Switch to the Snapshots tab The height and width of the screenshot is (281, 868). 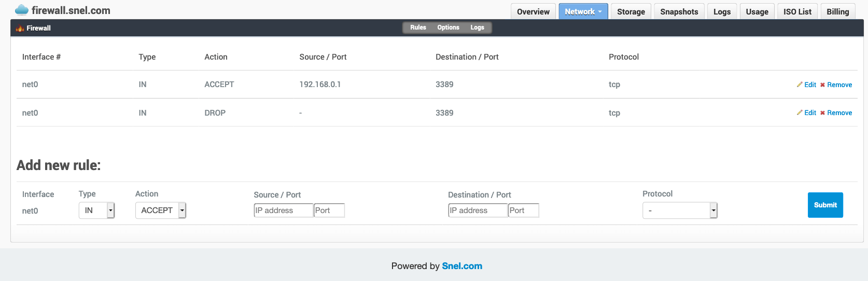pos(679,11)
